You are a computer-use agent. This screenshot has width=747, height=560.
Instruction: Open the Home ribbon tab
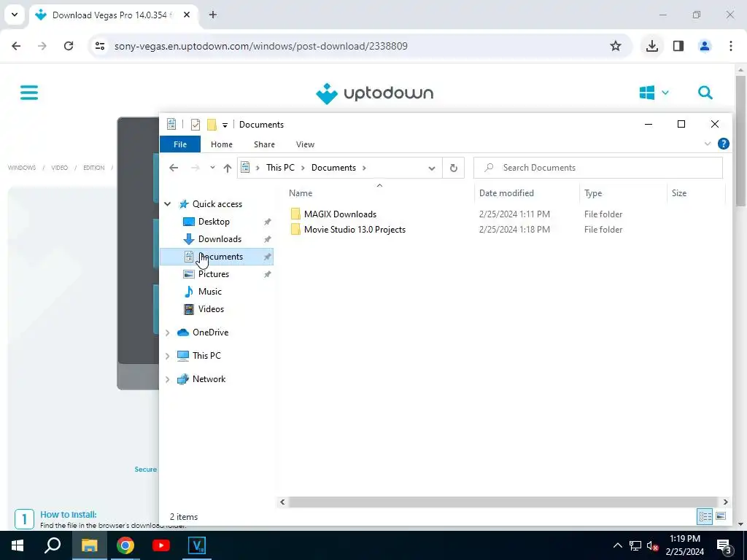point(222,144)
